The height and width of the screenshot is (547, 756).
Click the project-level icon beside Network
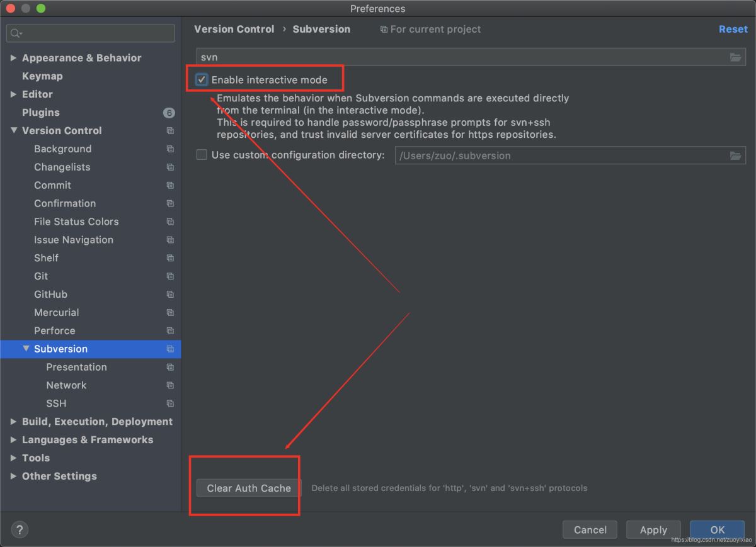170,386
